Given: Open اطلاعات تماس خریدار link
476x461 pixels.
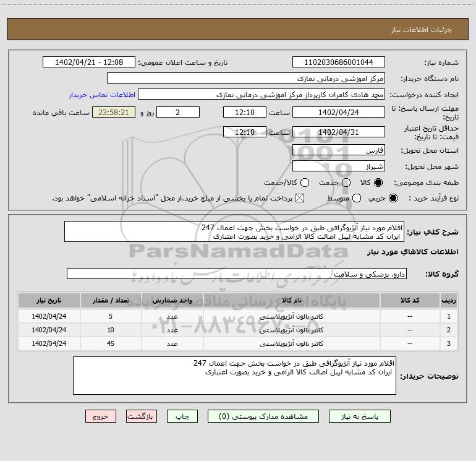Looking at the screenshot, I should tap(102, 95).
